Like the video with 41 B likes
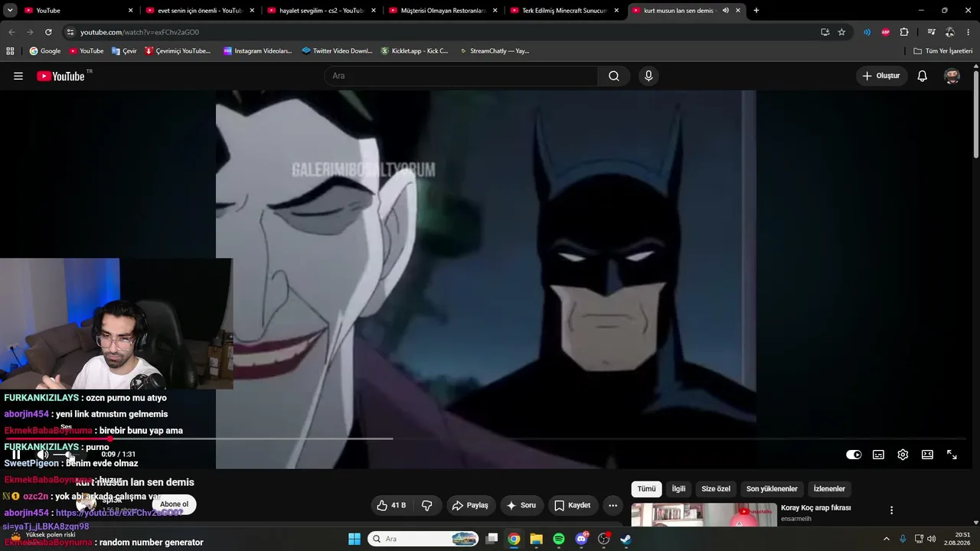Viewport: 980px width, 551px height. [x=391, y=505]
